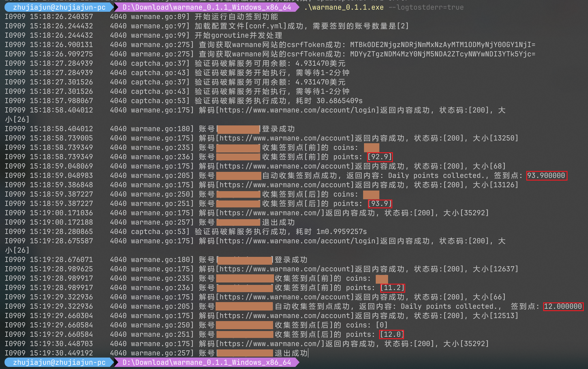Open the warmane.com/account URL logged at 15:19:29.660304
Viewport: 588px width, 369px height.
pyautogui.click(x=285, y=316)
